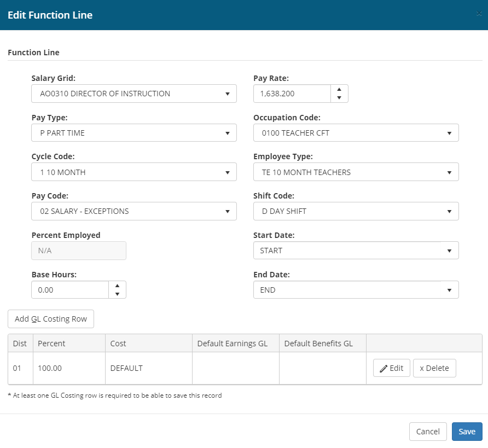Decrease Base Hours with down arrow
Screen dimensions: 488x448
coord(117,294)
